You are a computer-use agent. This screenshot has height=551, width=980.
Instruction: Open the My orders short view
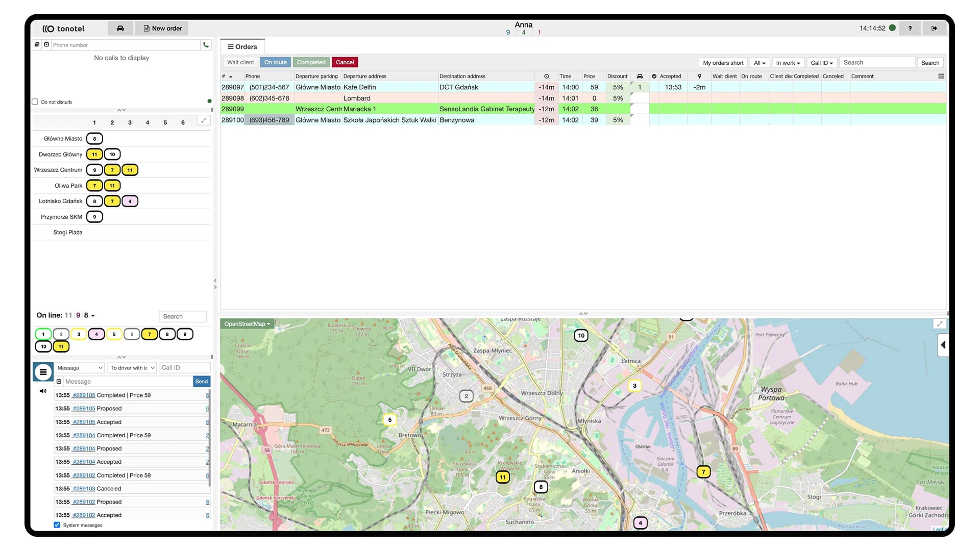[723, 63]
